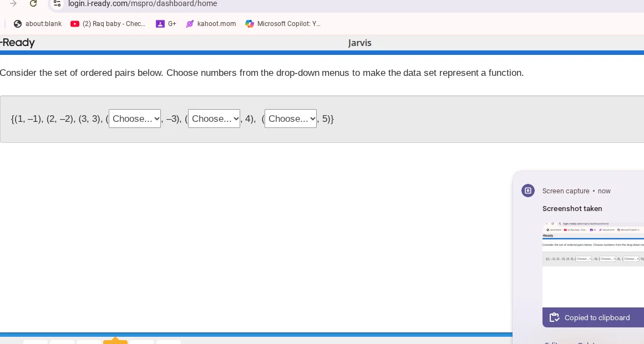This screenshot has width=644, height=344.
Task: Click the YouTube favicon on Raq baby bookmark
Action: [x=74, y=24]
